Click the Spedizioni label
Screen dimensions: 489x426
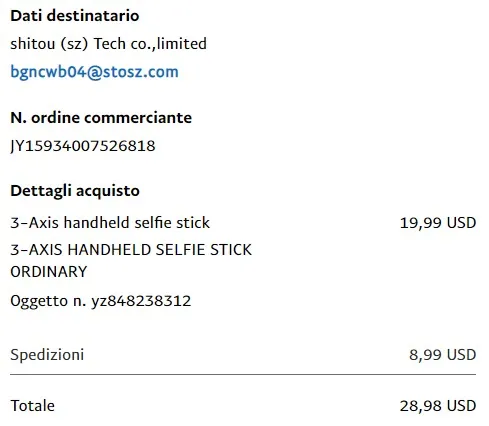(x=47, y=355)
